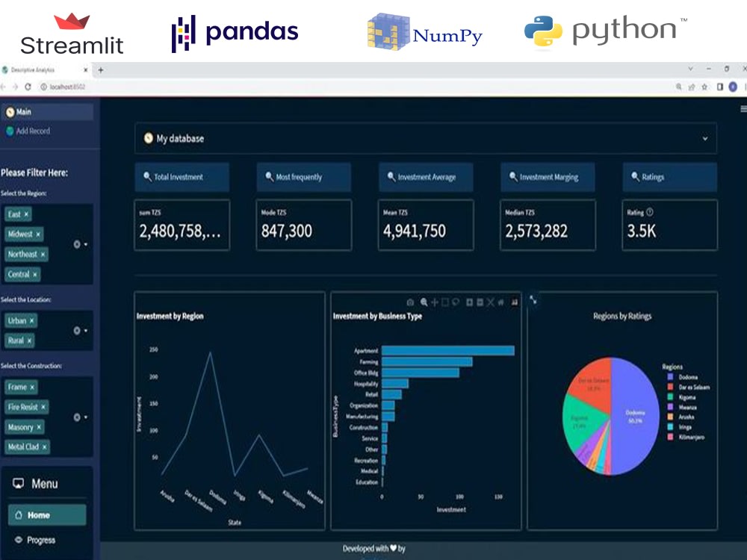Click the Add Record sidebar icon
The width and height of the screenshot is (747, 560).
tap(10, 131)
